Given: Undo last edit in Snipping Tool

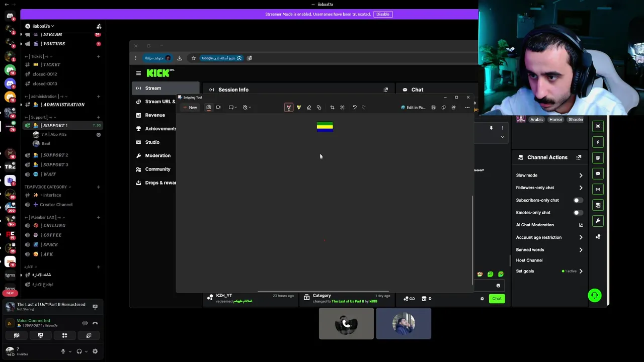Looking at the screenshot, I should pos(355,107).
